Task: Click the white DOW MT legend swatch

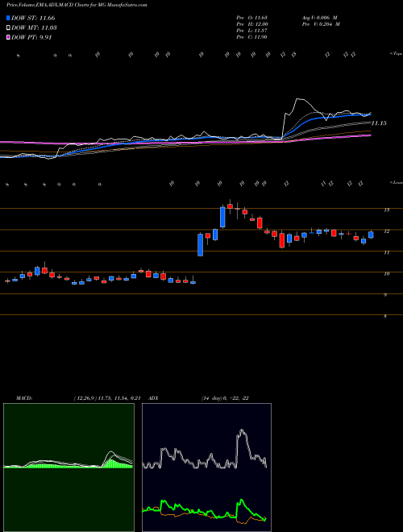Action: click(x=9, y=28)
